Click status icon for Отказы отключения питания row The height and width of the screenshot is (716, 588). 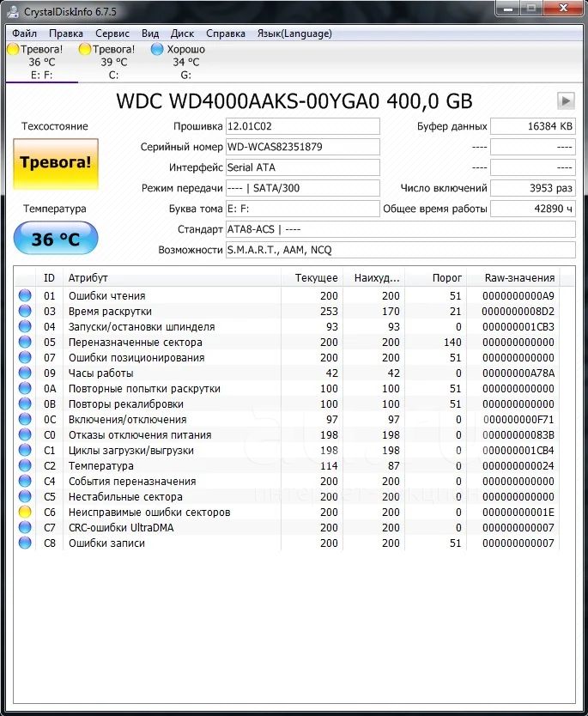click(25, 434)
